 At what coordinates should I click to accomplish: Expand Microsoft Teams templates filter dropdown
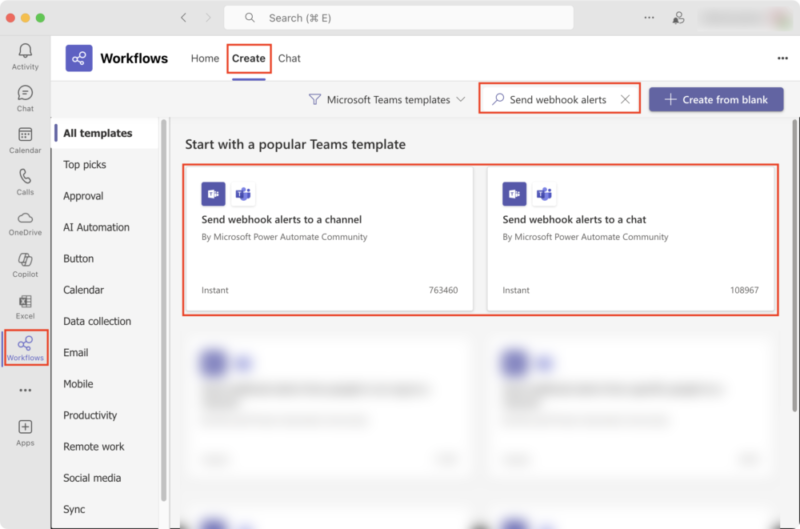387,99
